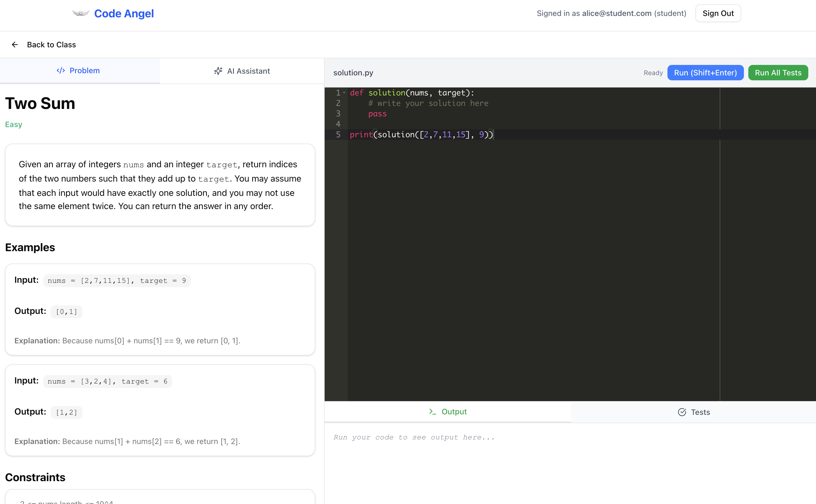Image resolution: width=816 pixels, height=504 pixels.
Task: Click the back arrow icon
Action: (x=15, y=45)
